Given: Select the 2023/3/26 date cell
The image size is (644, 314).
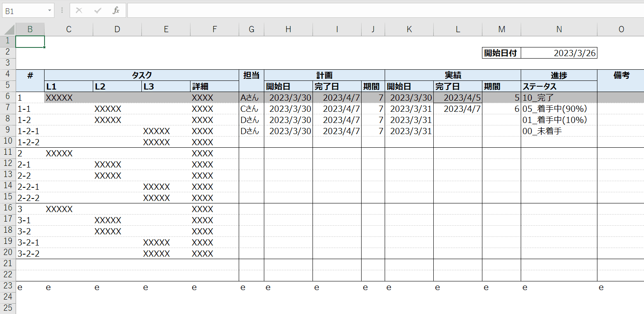Looking at the screenshot, I should click(x=559, y=53).
